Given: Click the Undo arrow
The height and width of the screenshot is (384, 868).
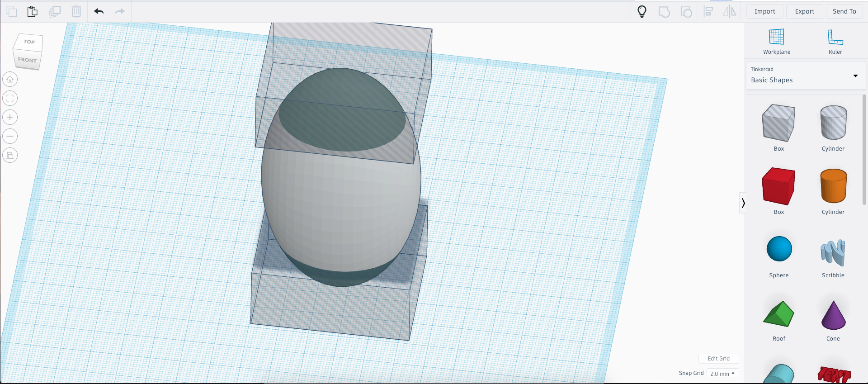Looking at the screenshot, I should (x=99, y=11).
